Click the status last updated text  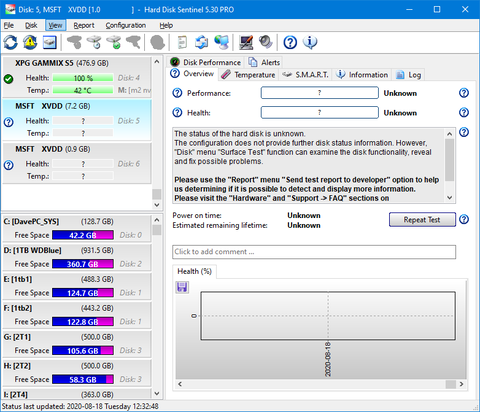click(x=80, y=406)
